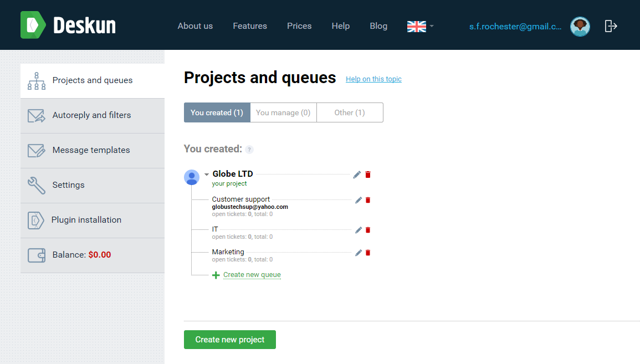
Task: Click the Settings wrench icon
Action: click(x=37, y=185)
